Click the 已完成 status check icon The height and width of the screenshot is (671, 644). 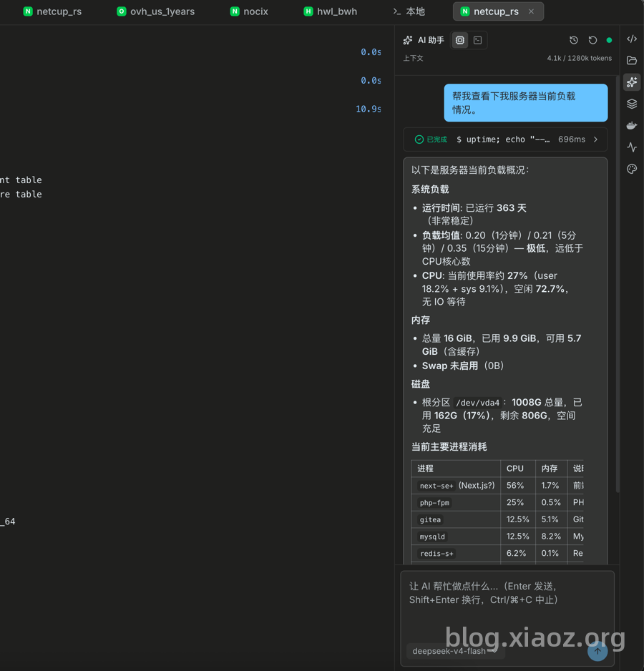click(x=419, y=139)
